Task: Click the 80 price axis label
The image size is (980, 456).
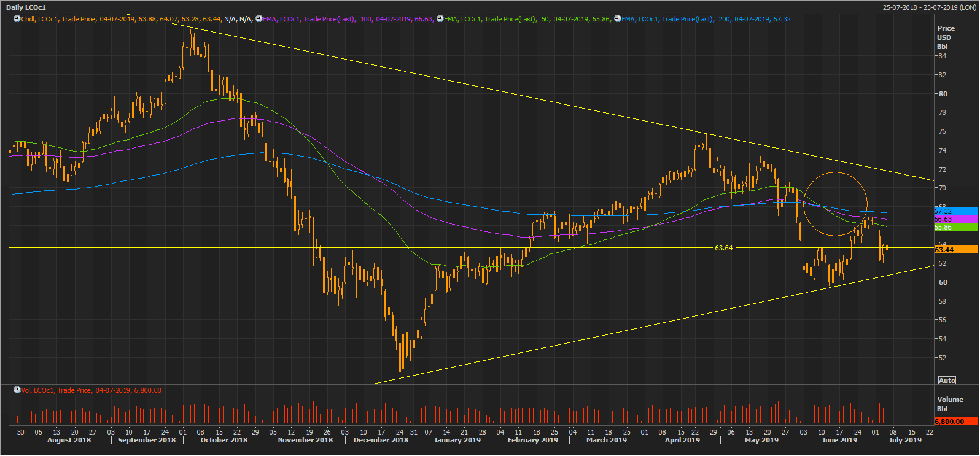Action: 942,94
